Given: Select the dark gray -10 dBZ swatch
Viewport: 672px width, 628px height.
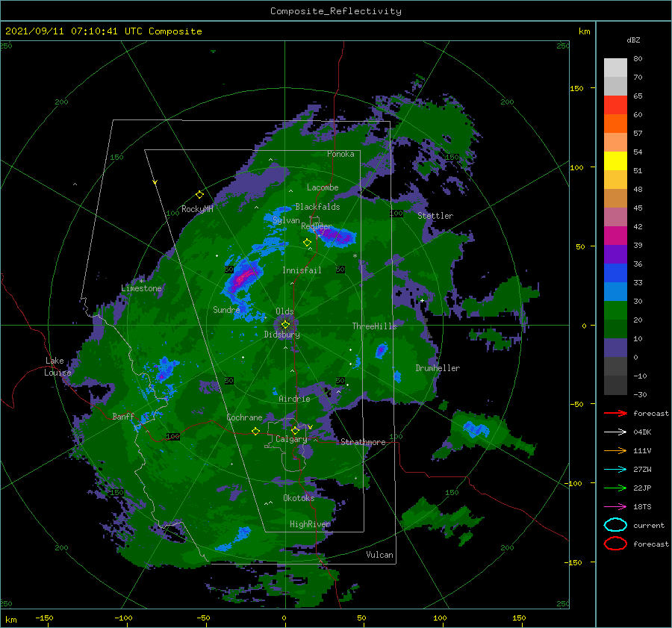Looking at the screenshot, I should 615,385.
